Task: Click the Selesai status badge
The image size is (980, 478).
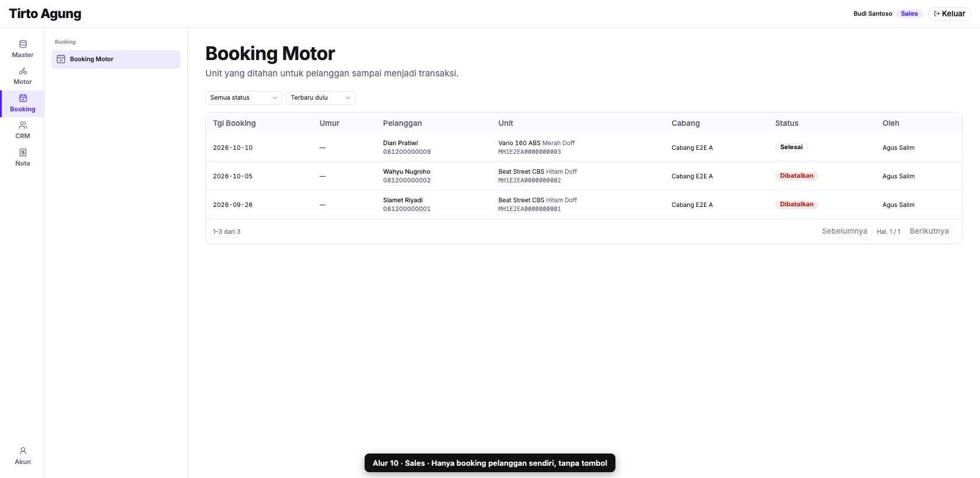Action: coord(791,147)
